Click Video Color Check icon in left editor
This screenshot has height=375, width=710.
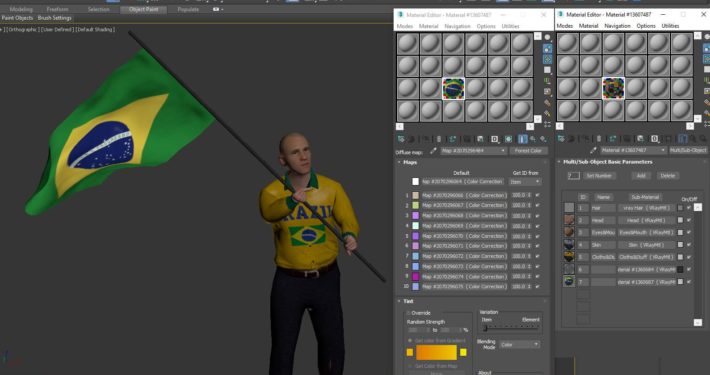(x=547, y=81)
